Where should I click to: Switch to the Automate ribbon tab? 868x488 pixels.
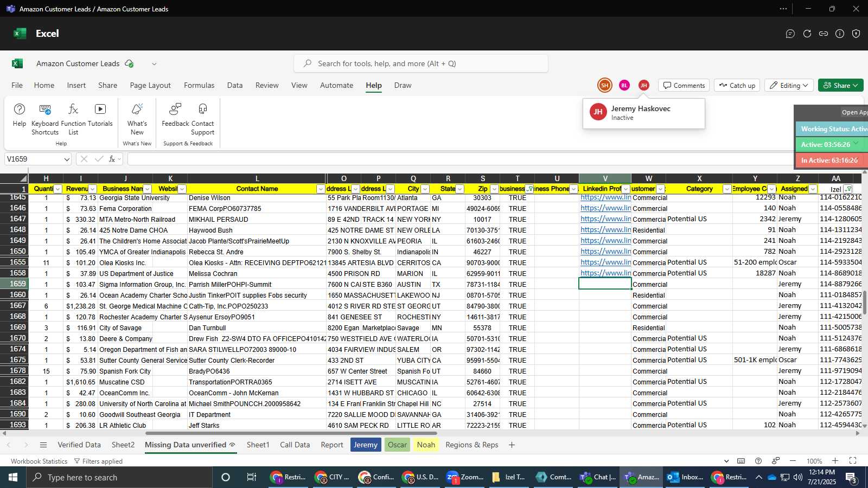[336, 85]
